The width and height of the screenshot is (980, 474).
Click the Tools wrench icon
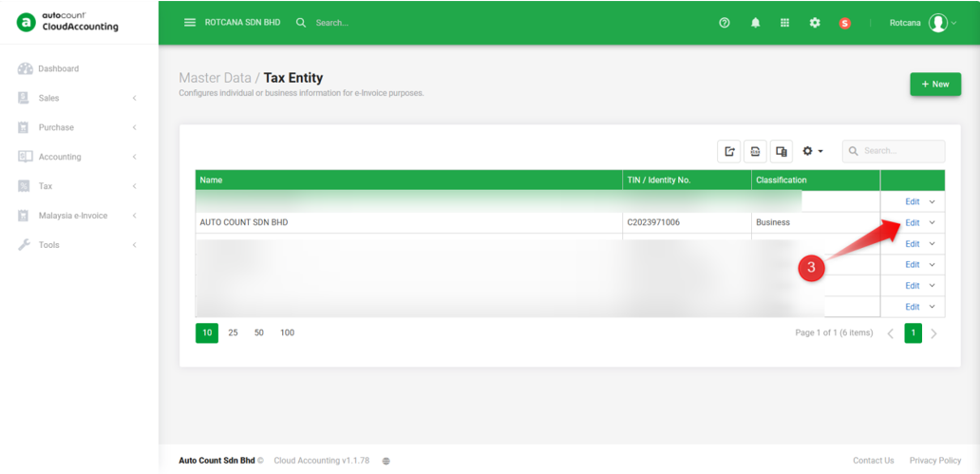coord(25,244)
